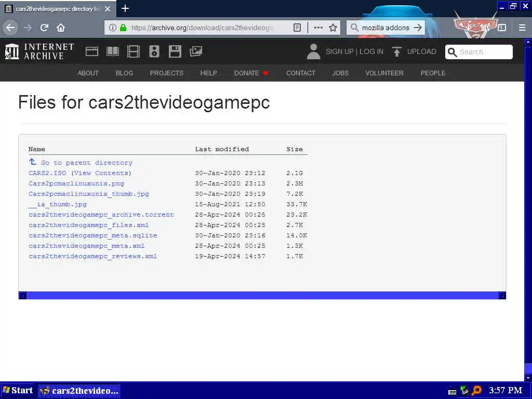This screenshot has height=399, width=532.
Task: Click the green secure padlock icon
Action: pyautogui.click(x=123, y=28)
